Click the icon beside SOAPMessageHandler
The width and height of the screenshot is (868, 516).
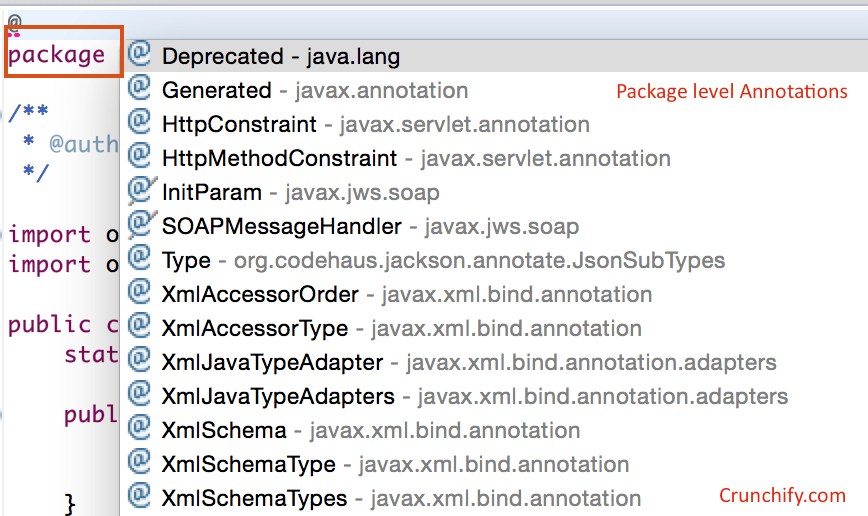point(140,225)
